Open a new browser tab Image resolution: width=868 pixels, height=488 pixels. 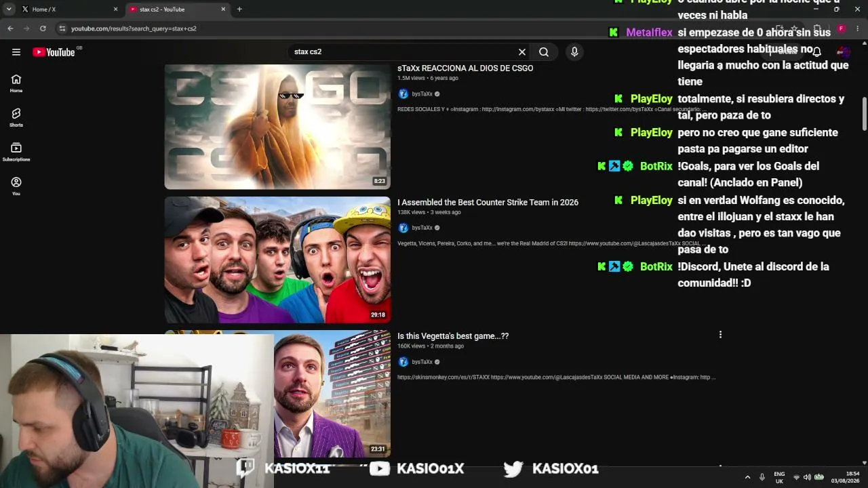click(239, 9)
